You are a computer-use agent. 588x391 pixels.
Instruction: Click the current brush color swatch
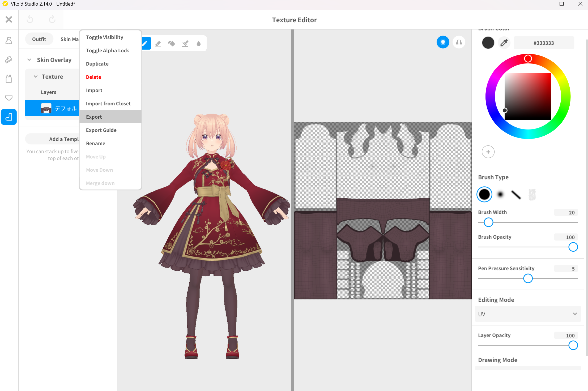(488, 43)
